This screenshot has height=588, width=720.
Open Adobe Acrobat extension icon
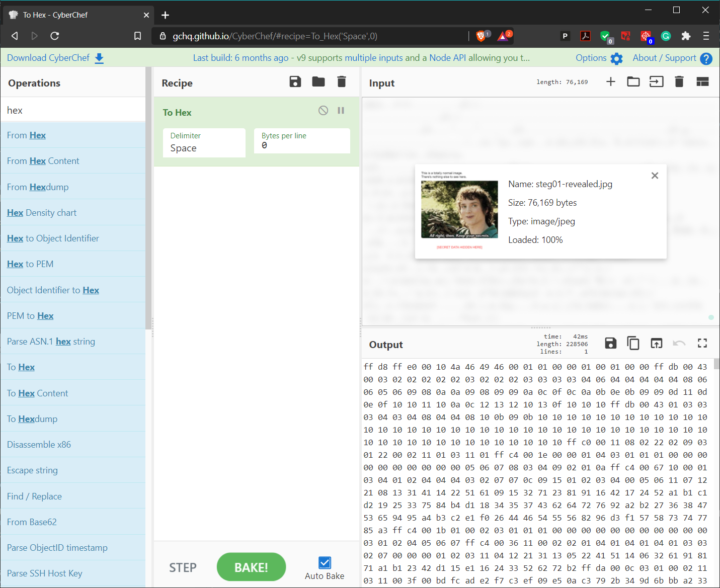point(585,36)
